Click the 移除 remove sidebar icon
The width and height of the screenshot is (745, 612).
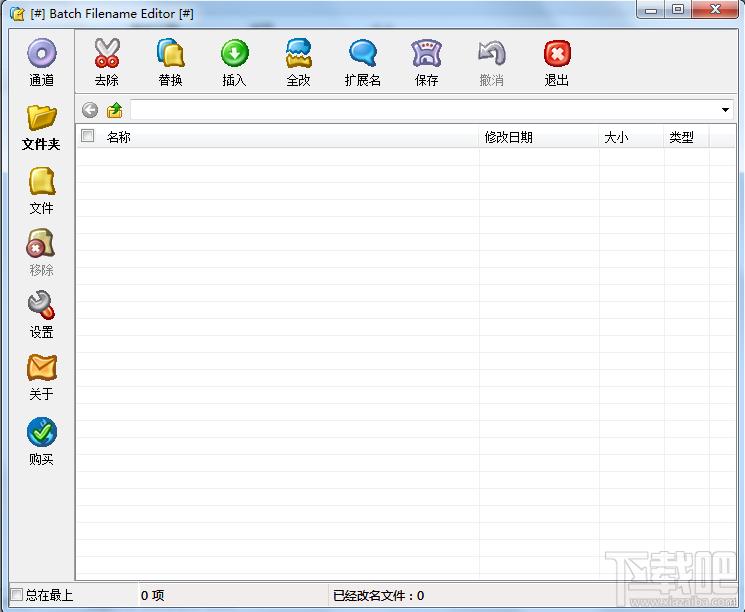click(41, 252)
